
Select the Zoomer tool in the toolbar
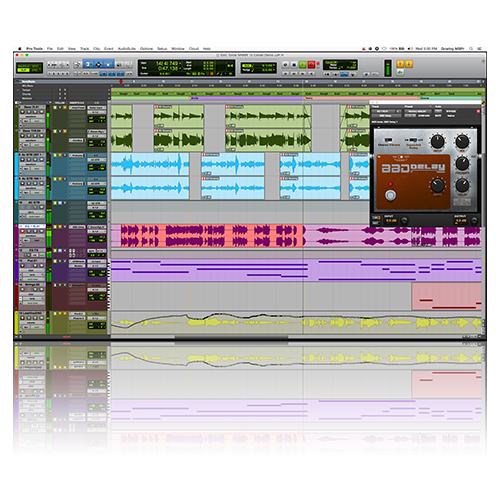77,64
